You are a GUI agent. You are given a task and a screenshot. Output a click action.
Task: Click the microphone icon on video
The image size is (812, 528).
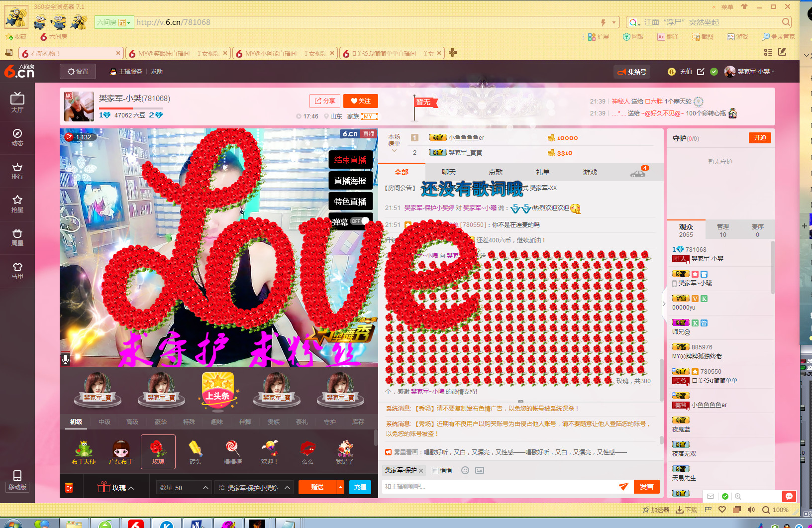65,359
